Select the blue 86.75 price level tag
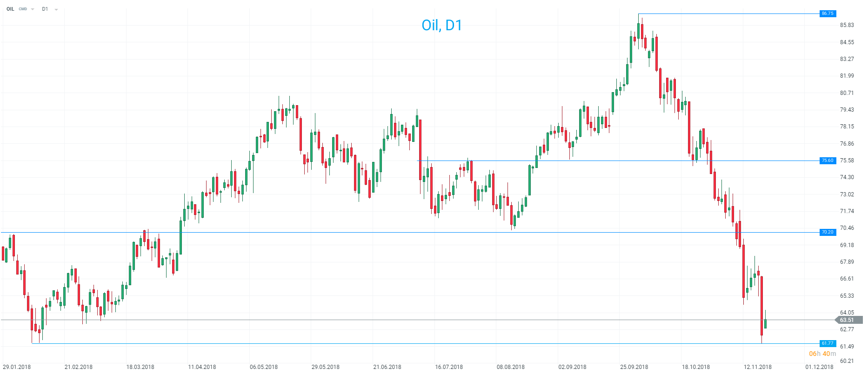Image resolution: width=868 pixels, height=375 pixels. pyautogui.click(x=828, y=13)
